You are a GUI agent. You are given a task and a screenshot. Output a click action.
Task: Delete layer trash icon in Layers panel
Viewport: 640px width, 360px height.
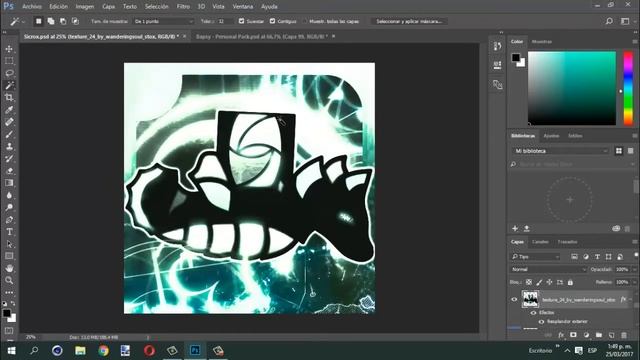point(624,335)
